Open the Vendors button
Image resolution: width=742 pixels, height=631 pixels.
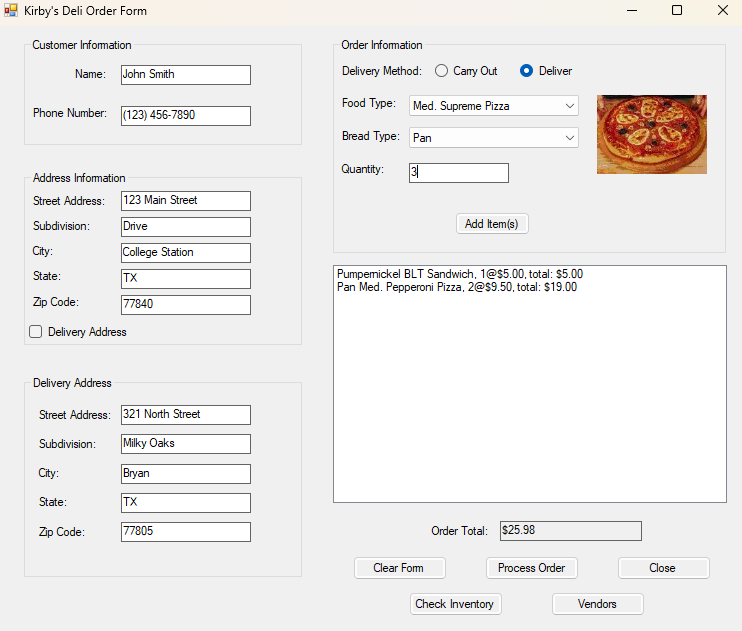[x=597, y=604]
